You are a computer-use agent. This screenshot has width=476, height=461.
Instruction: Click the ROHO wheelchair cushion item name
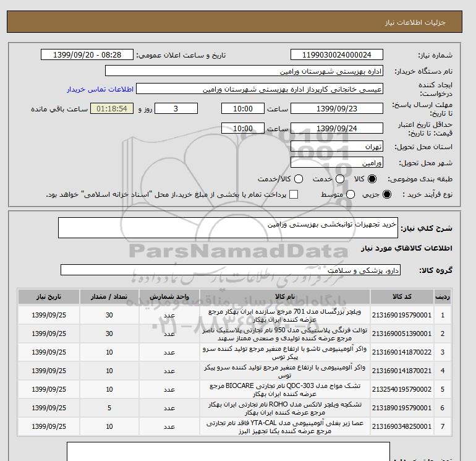pos(285,408)
